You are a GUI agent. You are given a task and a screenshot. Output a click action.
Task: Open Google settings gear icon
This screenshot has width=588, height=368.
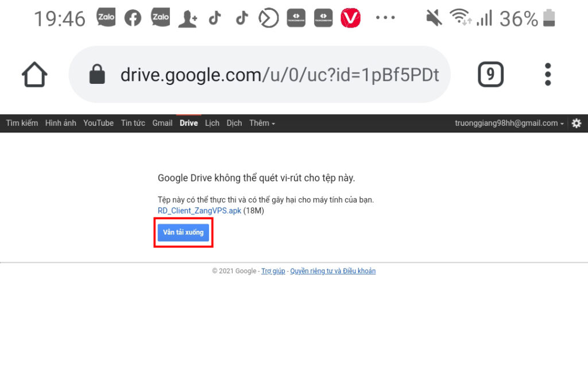click(x=577, y=123)
